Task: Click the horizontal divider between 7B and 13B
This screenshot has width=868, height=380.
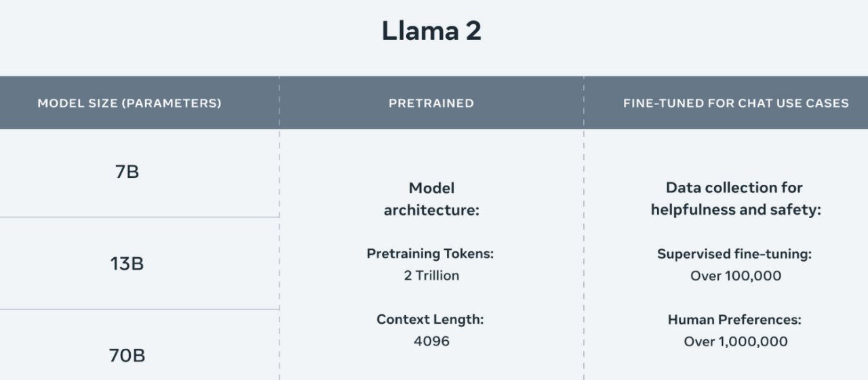Action: (x=139, y=217)
